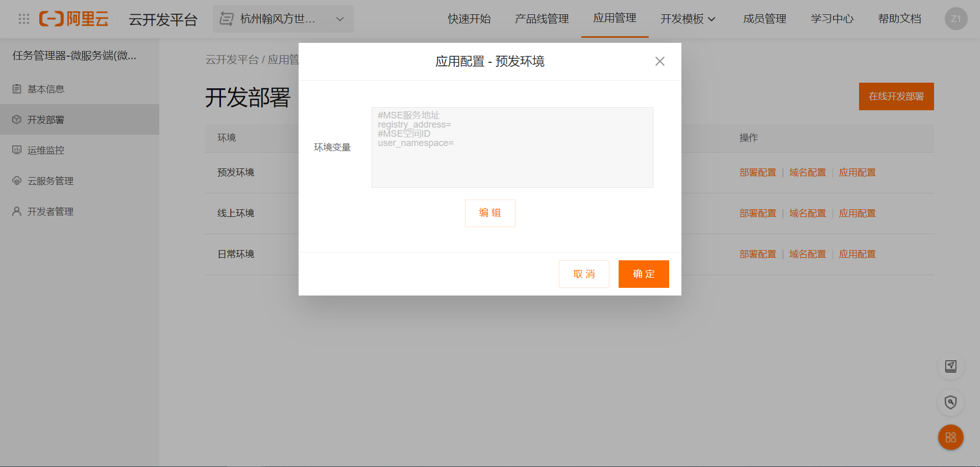
Task: Click the orange floating widgets button
Action: coord(950,437)
